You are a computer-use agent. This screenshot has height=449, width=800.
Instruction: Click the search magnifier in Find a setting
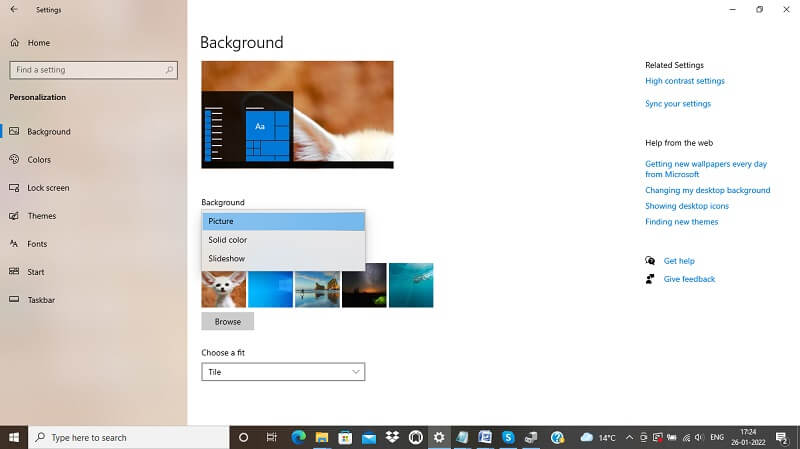169,70
